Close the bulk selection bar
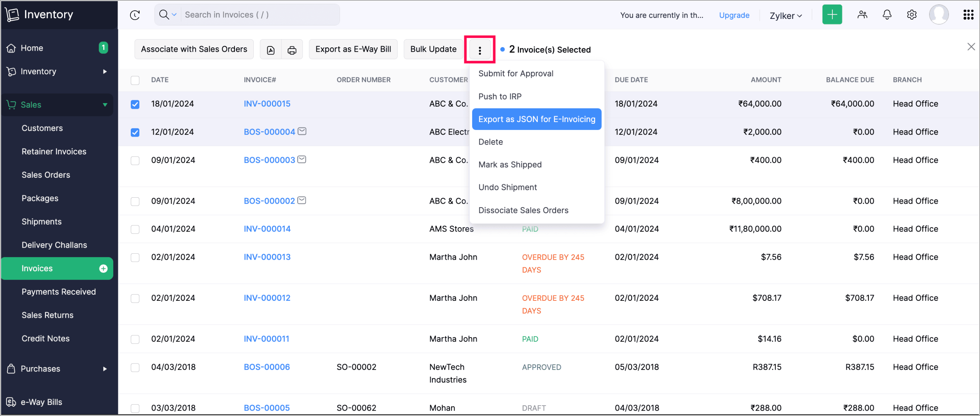This screenshot has width=980, height=416. click(971, 46)
